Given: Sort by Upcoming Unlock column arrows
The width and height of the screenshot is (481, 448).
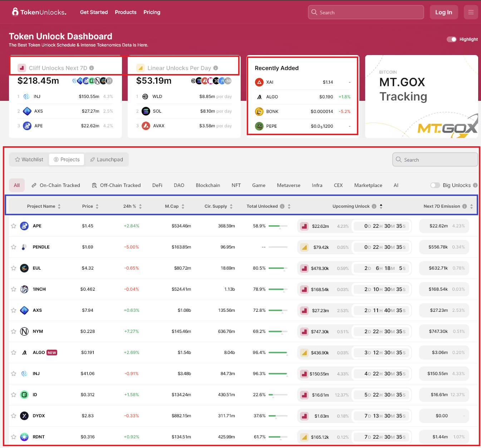Looking at the screenshot, I should (x=381, y=206).
